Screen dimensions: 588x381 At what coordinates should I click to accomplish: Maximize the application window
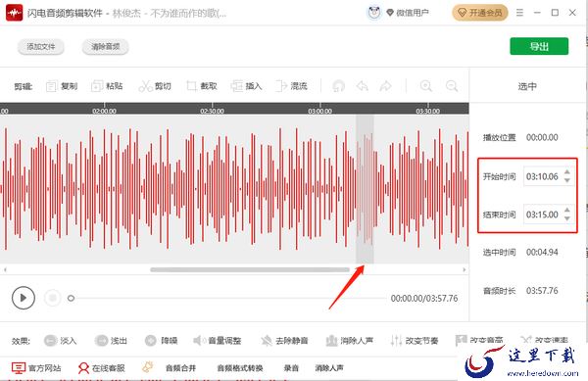pyautogui.click(x=555, y=13)
